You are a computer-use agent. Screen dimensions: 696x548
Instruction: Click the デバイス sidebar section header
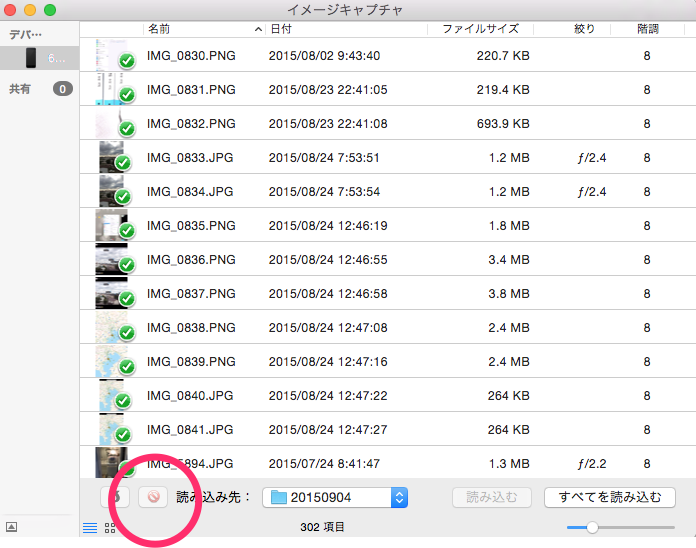click(26, 35)
